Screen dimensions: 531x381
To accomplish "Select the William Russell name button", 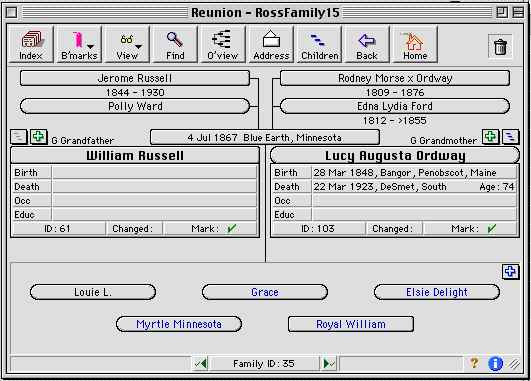I will [135, 156].
